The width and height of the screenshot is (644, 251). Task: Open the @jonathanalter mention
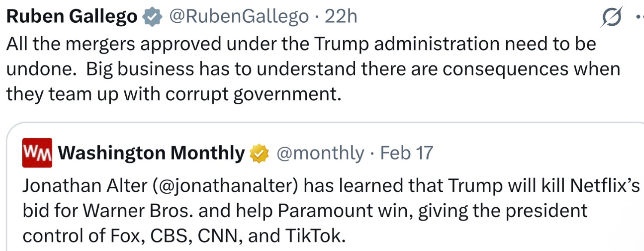click(x=225, y=186)
